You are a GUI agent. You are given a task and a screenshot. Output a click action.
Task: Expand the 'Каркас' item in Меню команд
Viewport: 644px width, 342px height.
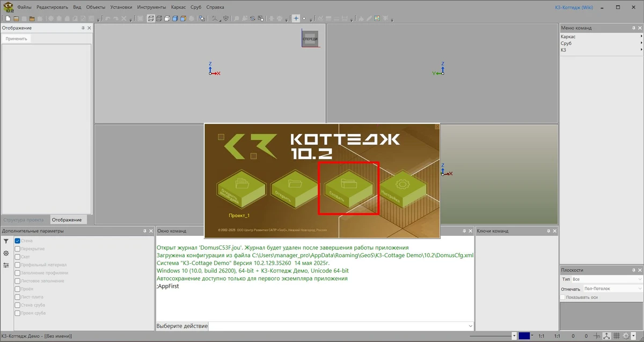pos(601,36)
